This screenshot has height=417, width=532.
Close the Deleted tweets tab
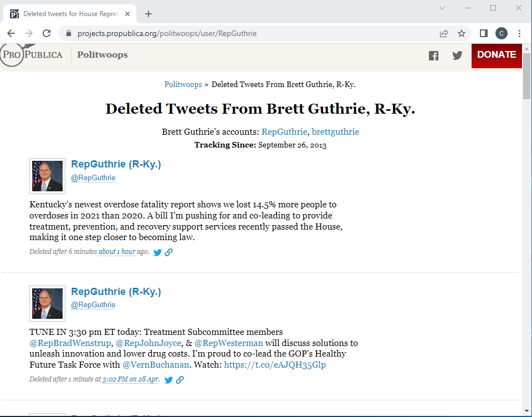pos(127,14)
